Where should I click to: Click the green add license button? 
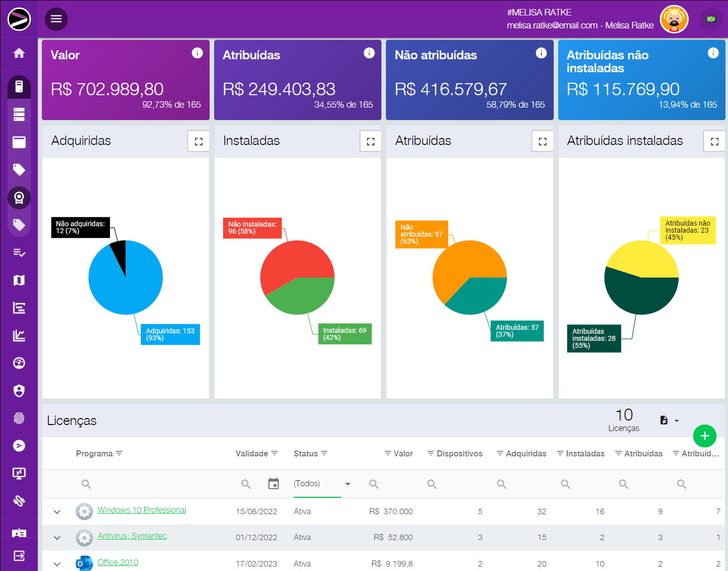(704, 436)
